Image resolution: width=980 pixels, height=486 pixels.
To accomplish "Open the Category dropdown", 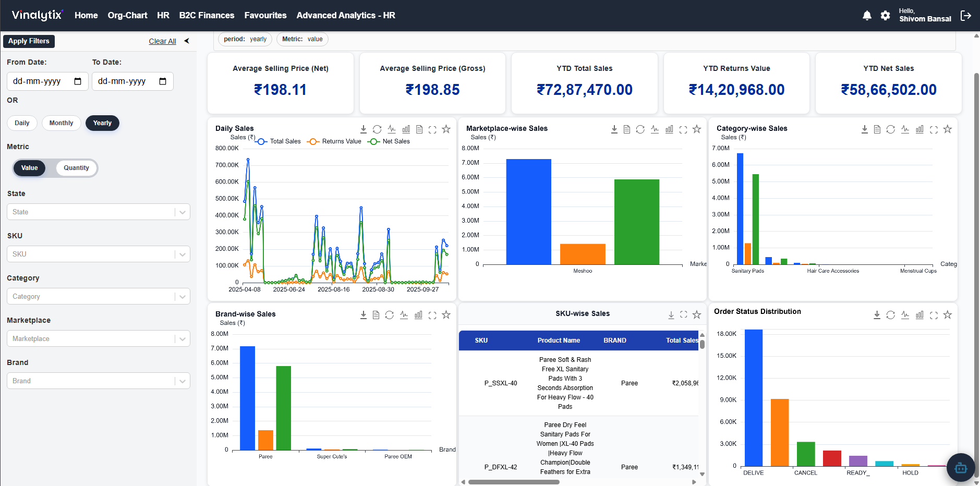I will click(x=99, y=296).
